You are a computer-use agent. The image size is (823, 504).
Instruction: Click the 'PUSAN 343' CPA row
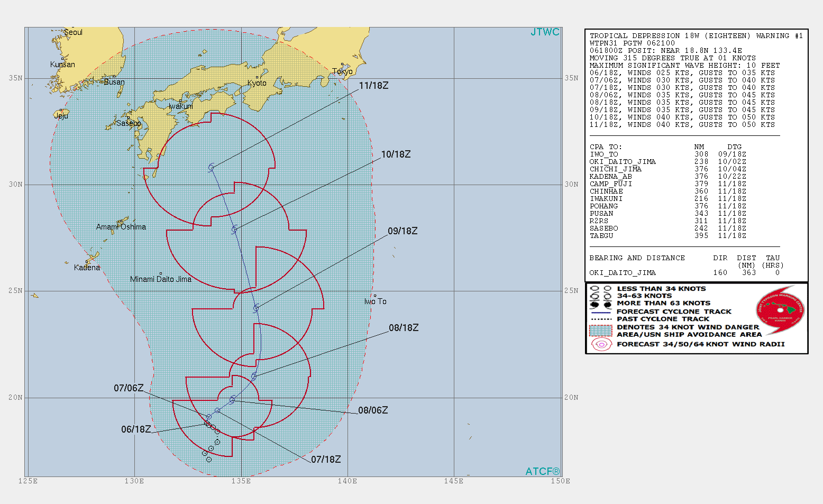pos(668,214)
